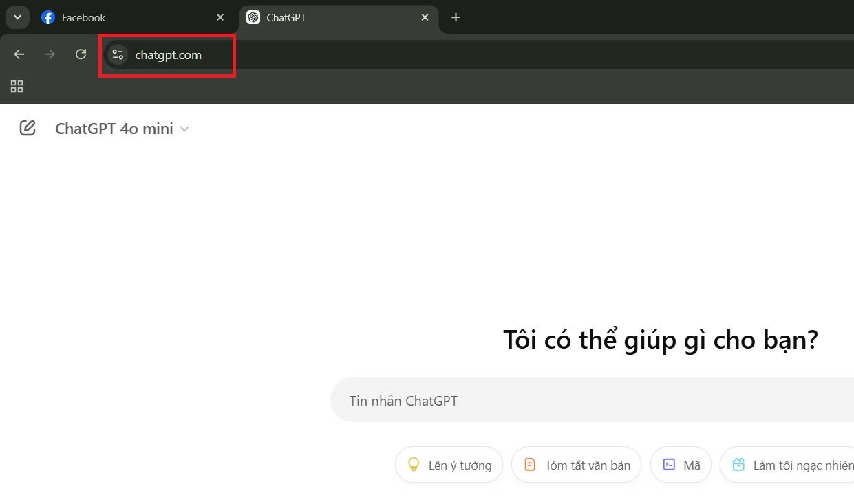Go back to the previous page

pyautogui.click(x=19, y=54)
